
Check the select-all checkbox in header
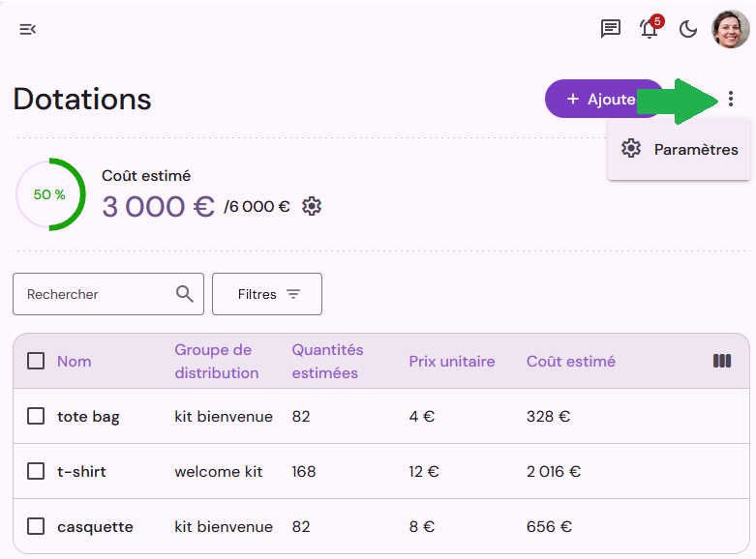(x=36, y=361)
